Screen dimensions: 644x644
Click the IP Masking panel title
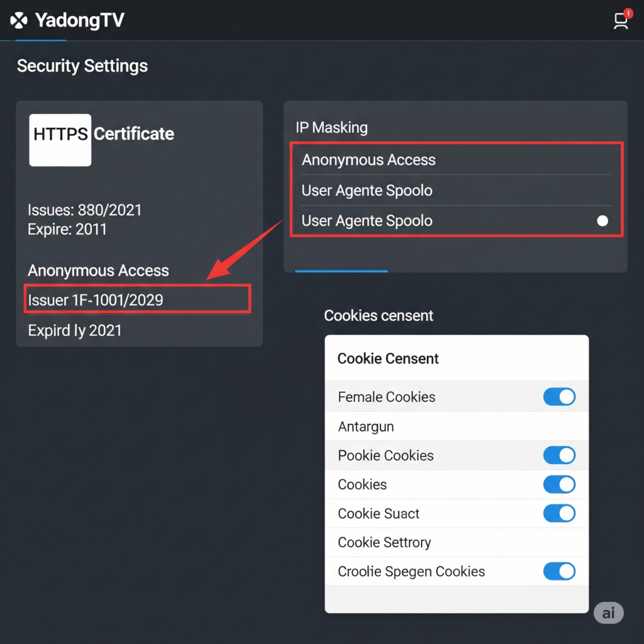[331, 128]
